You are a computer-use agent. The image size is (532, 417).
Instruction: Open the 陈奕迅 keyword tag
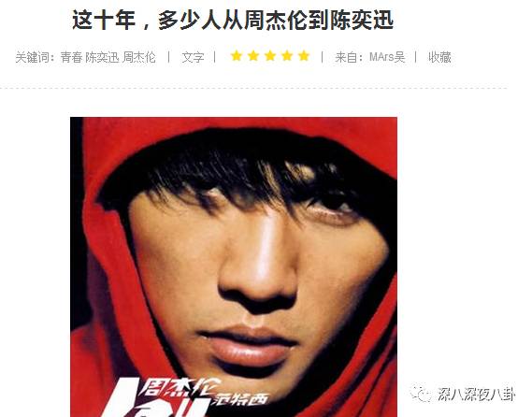tap(102, 57)
